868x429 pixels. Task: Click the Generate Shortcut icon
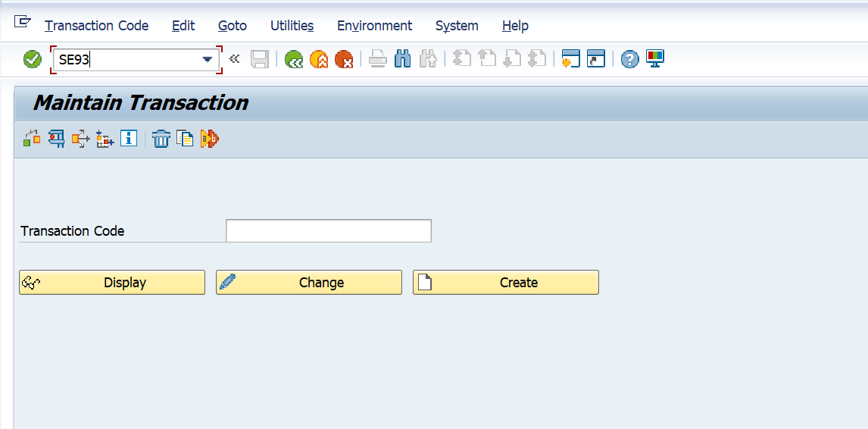click(x=596, y=59)
